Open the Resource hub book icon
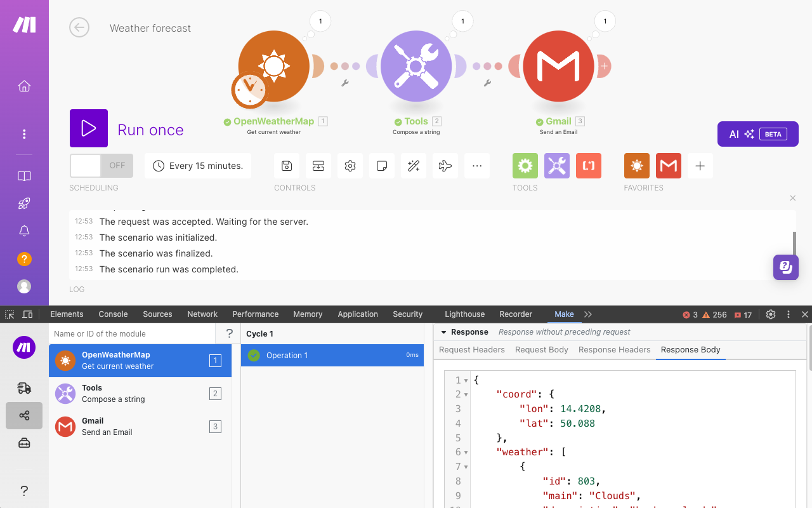 [x=24, y=176]
